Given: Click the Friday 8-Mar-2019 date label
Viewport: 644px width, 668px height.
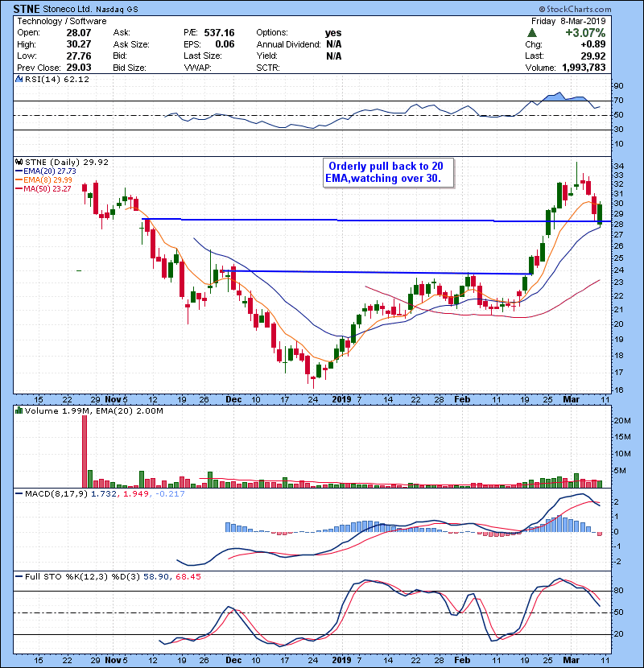Looking at the screenshot, I should [x=568, y=21].
